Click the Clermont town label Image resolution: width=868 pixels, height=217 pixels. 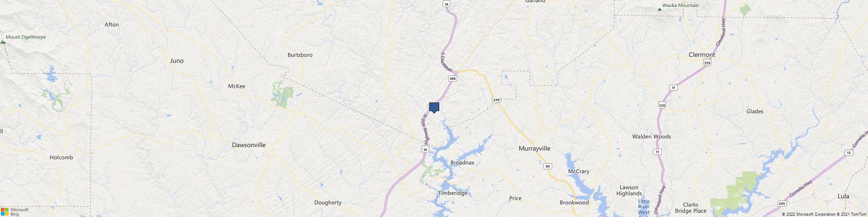[702, 55]
